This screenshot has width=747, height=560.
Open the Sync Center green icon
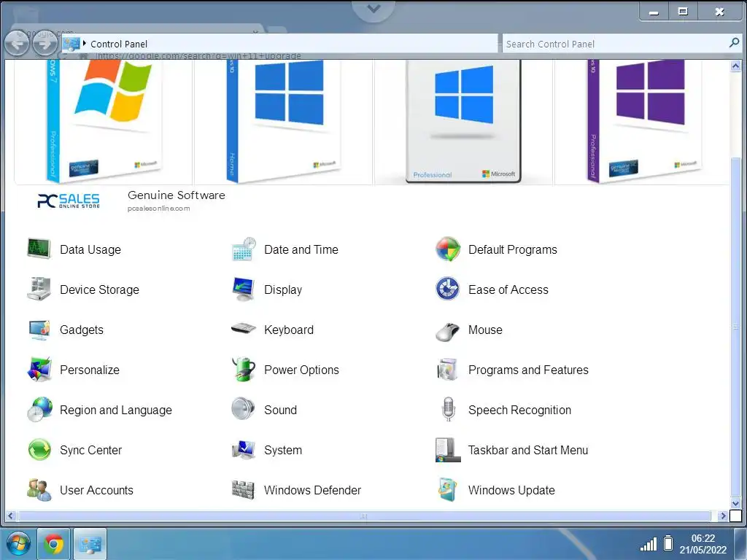[x=39, y=449]
